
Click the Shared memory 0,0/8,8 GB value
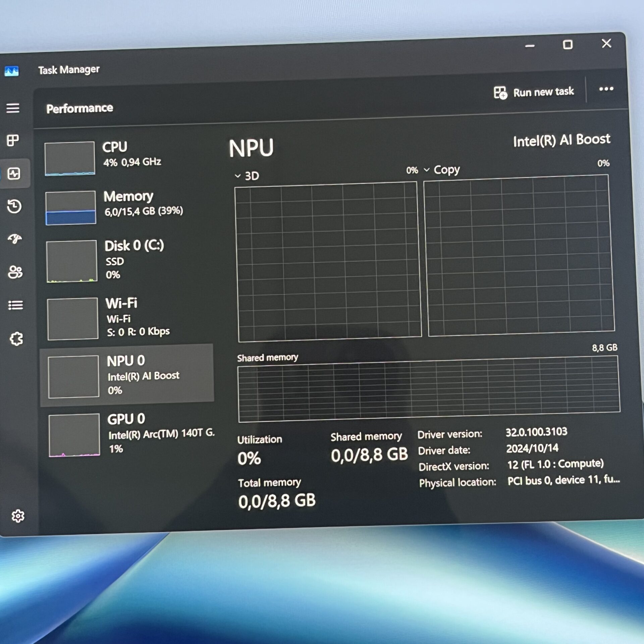[369, 455]
